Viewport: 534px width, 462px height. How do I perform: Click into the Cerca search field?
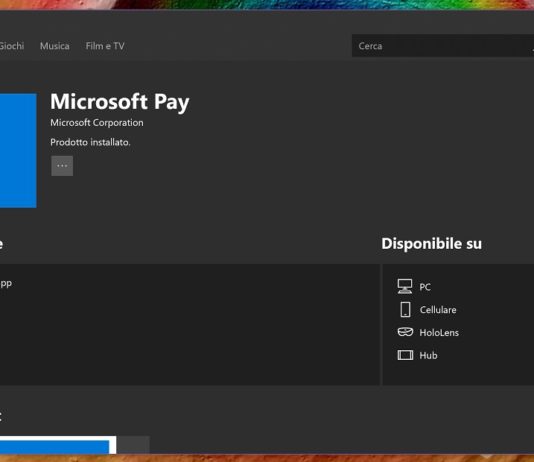[x=443, y=46]
